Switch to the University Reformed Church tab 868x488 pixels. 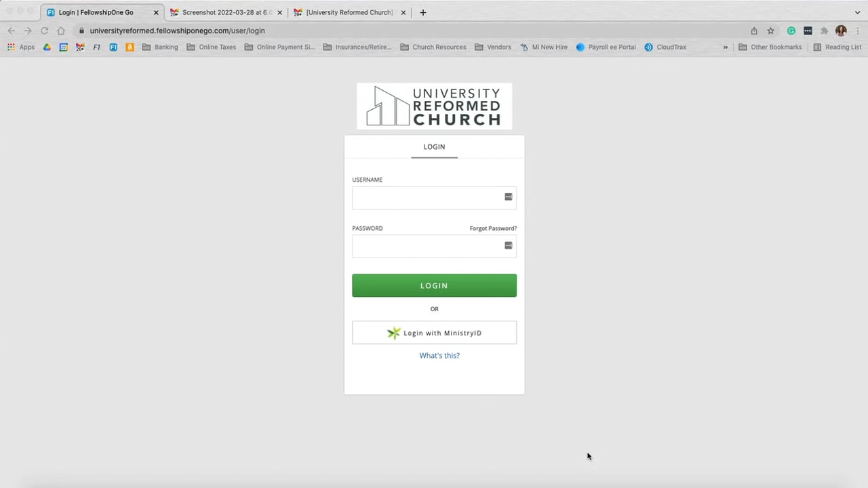click(x=349, y=12)
